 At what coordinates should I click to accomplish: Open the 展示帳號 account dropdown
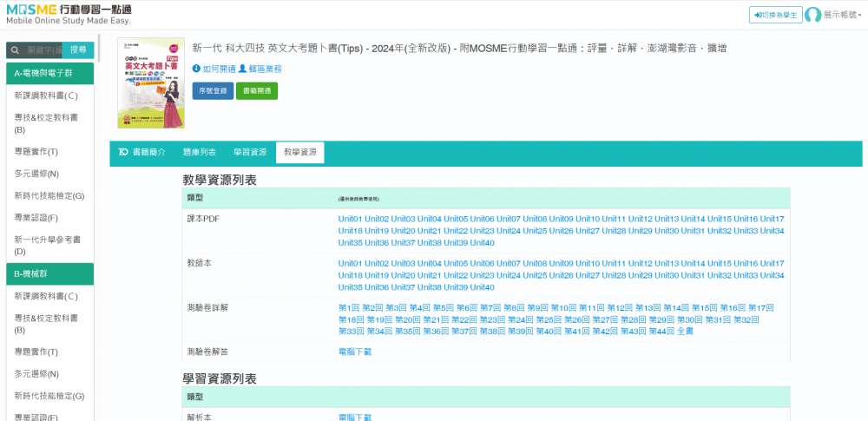842,15
